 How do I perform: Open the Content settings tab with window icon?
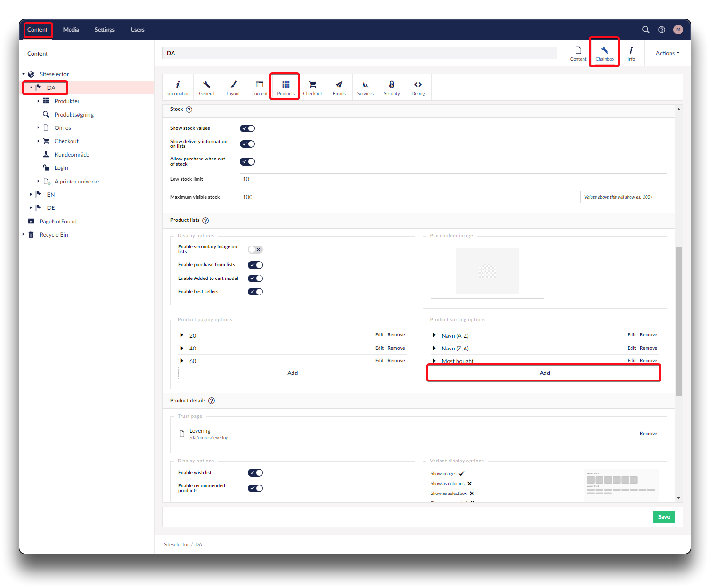(x=260, y=87)
